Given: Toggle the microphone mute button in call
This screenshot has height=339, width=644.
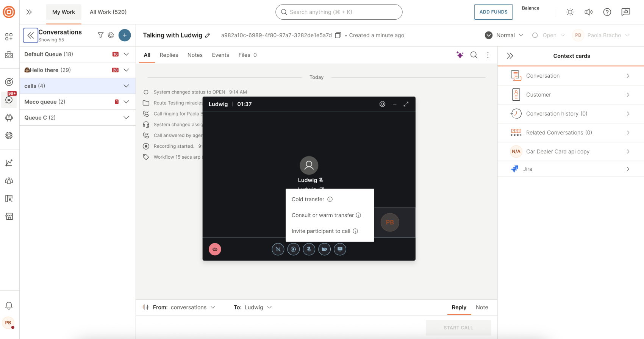Looking at the screenshot, I should click(x=309, y=249).
